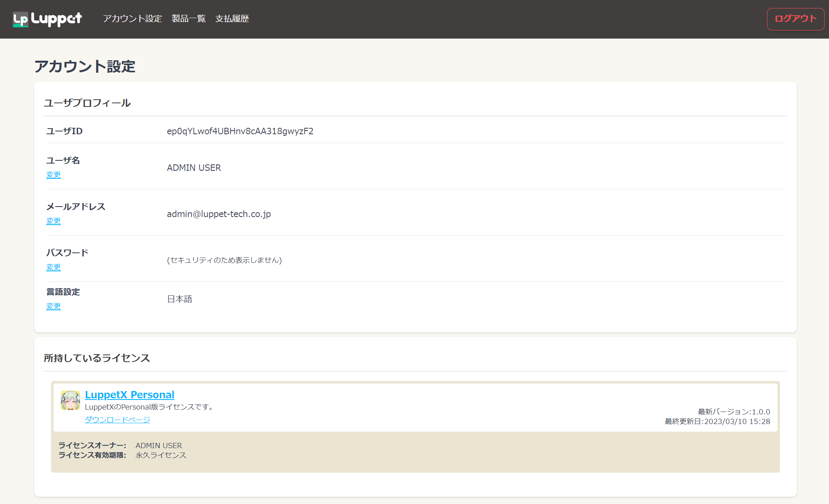Click the 永久ライセンス expiry text
This screenshot has height=504, width=829.
161,455
